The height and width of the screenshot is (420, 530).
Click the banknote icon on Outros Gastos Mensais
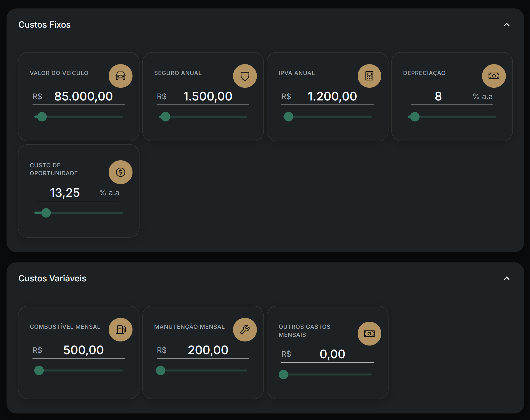point(369,334)
